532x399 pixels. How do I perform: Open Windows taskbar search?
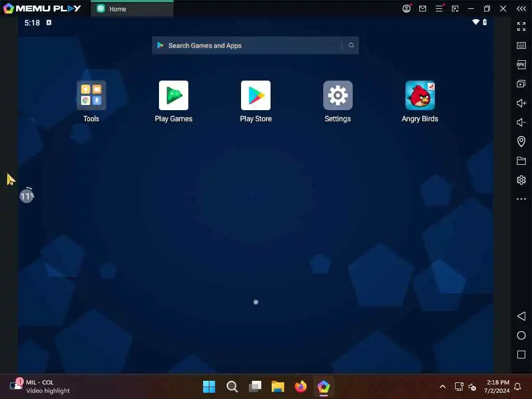(x=232, y=387)
